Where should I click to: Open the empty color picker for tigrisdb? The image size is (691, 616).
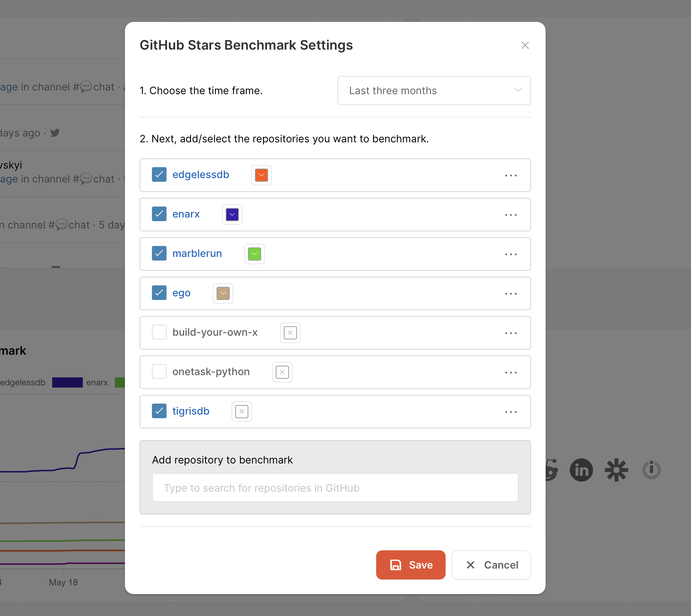(242, 412)
